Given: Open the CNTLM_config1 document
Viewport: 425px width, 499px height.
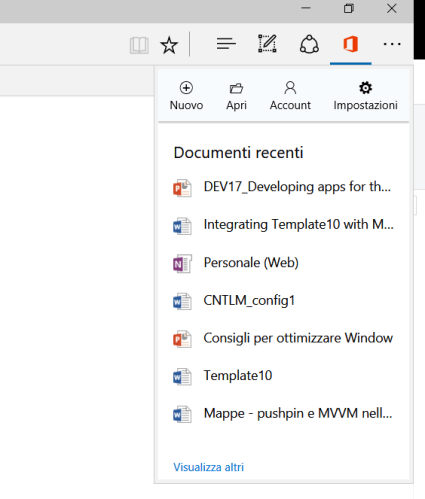Looking at the screenshot, I should pyautogui.click(x=249, y=300).
